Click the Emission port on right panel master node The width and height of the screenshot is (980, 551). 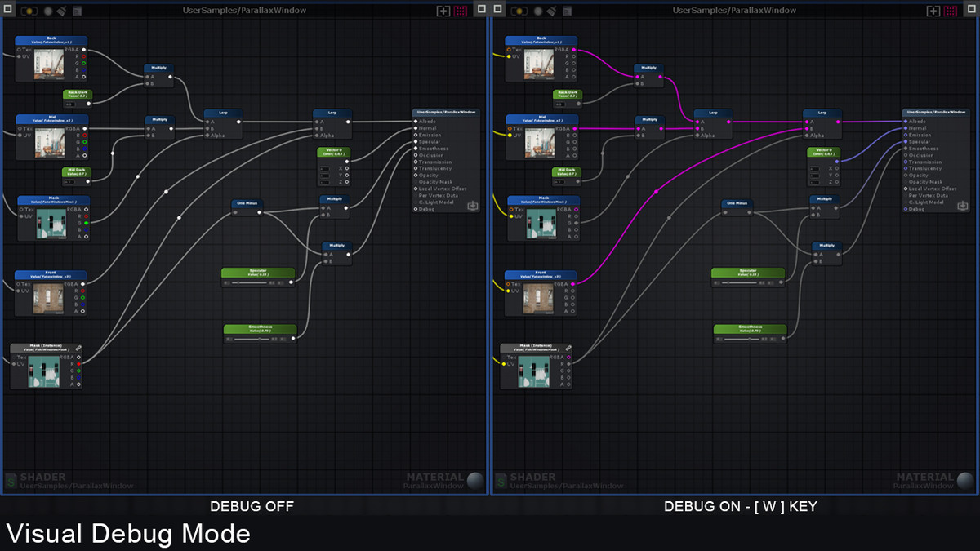906,135
